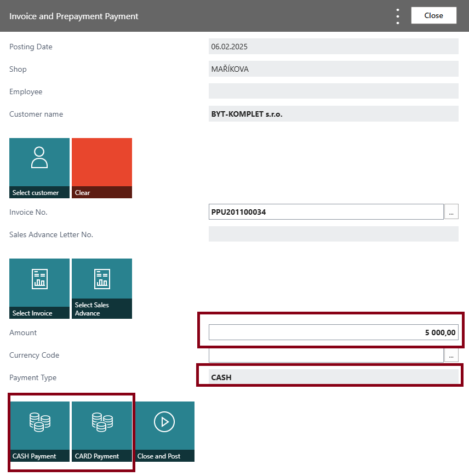Edit the Amount value of 5 000,00
469x476 pixels.
(x=333, y=332)
